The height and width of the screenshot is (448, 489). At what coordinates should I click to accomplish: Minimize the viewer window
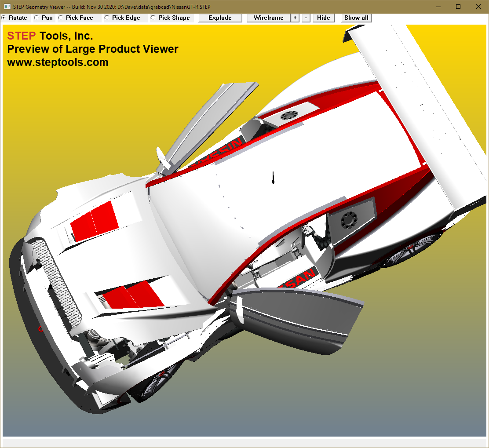pyautogui.click(x=438, y=7)
